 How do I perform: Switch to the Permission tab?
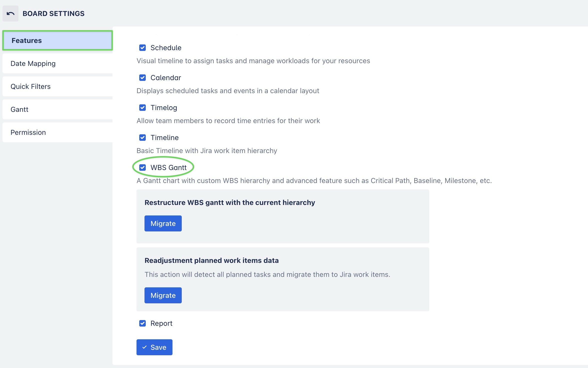[57, 132]
